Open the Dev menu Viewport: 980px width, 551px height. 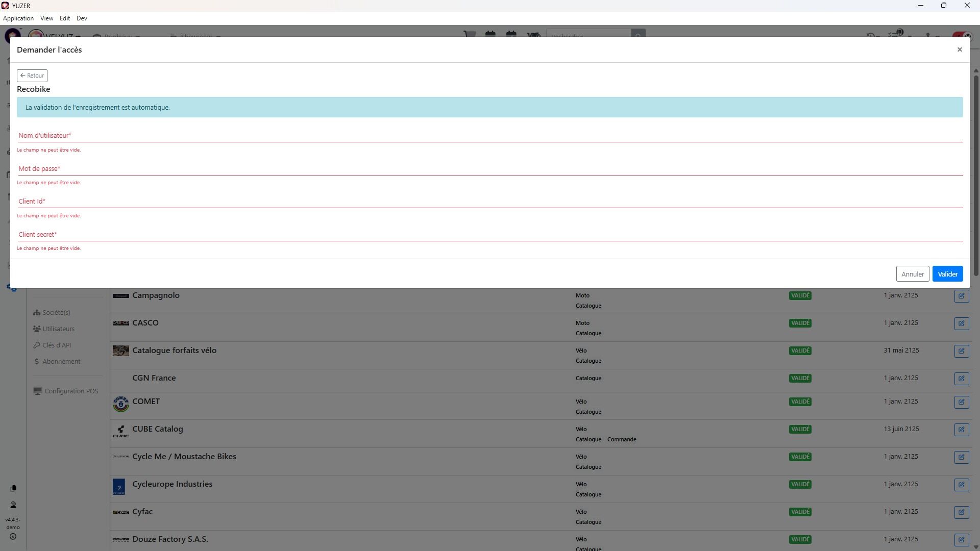point(82,18)
